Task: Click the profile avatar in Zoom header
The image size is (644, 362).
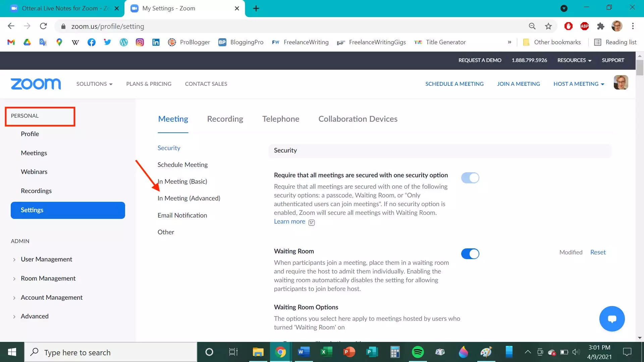Action: [x=621, y=82]
